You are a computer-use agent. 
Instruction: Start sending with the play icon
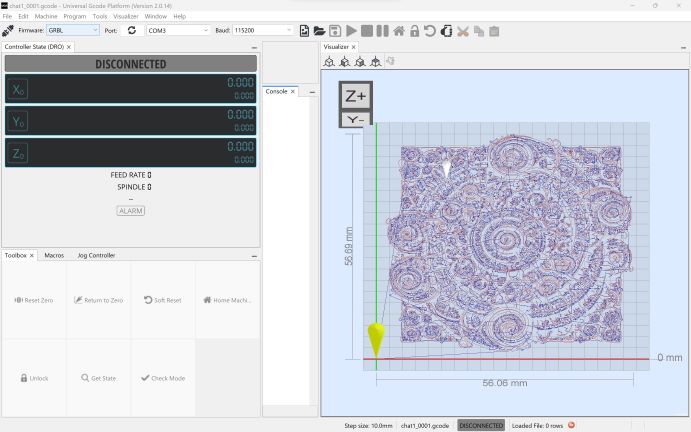point(351,31)
